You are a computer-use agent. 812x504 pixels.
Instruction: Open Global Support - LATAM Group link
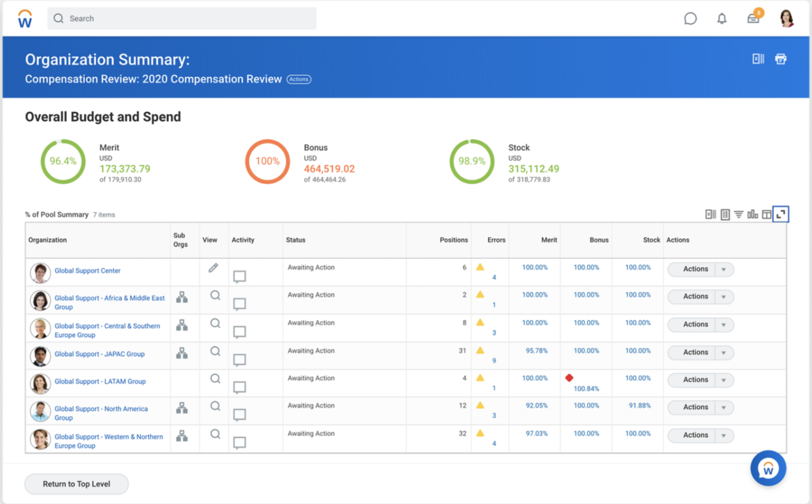click(x=100, y=381)
